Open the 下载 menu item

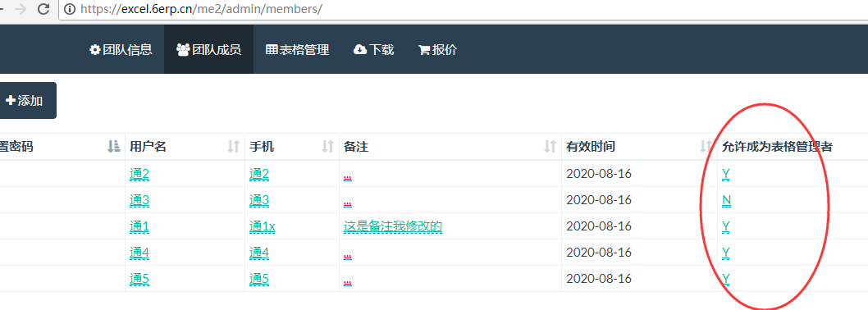pos(373,50)
